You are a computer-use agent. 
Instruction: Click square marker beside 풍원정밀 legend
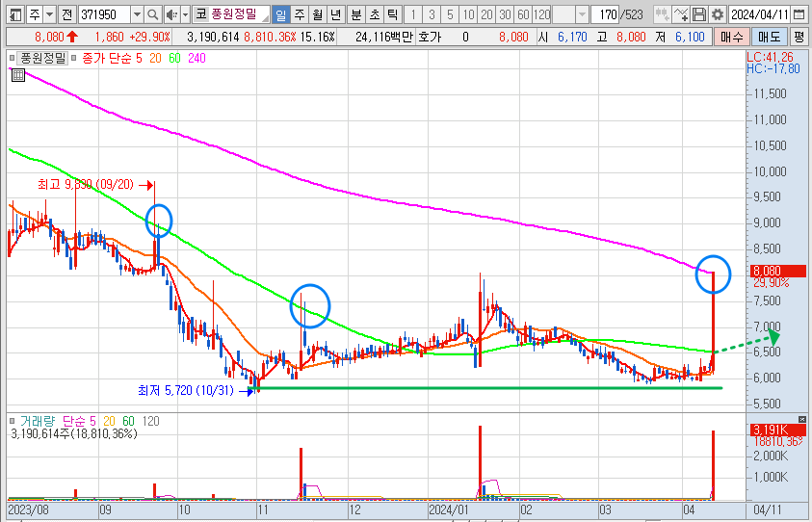(x=12, y=58)
